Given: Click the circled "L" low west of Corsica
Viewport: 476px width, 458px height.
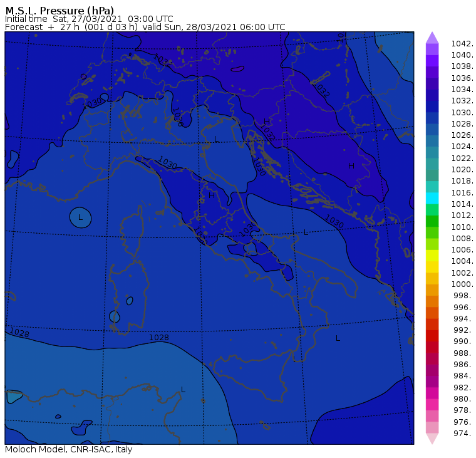Looking at the screenshot, I should (x=80, y=217).
